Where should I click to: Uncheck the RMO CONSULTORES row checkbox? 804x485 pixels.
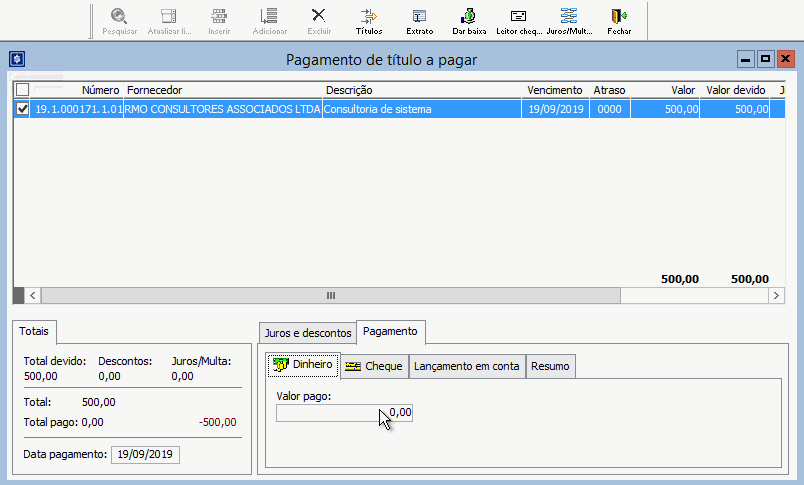23,109
